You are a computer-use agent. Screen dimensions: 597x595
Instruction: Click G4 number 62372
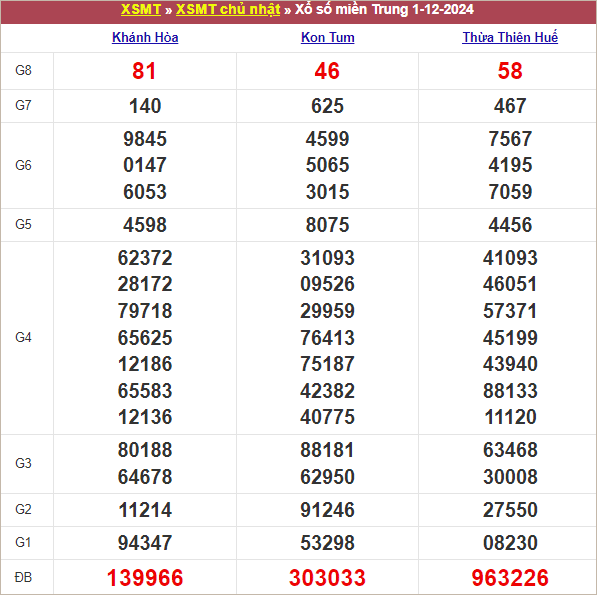point(145,258)
